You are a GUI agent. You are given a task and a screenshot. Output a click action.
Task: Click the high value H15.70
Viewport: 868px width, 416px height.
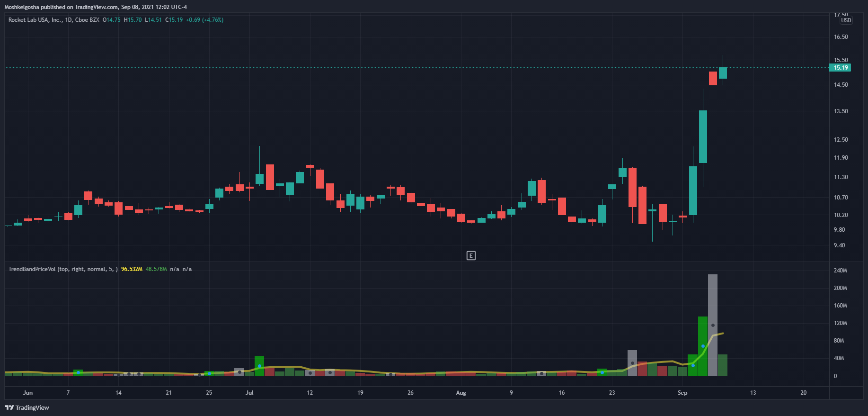coord(133,20)
